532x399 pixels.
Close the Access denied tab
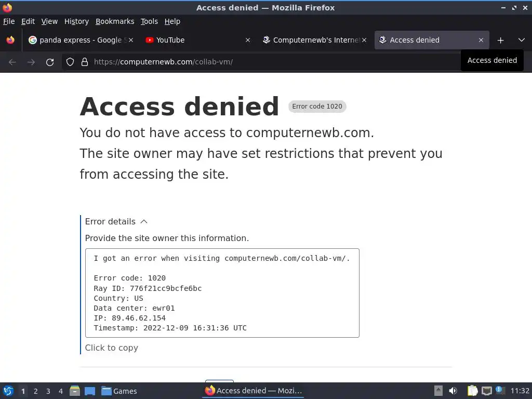[x=481, y=40]
